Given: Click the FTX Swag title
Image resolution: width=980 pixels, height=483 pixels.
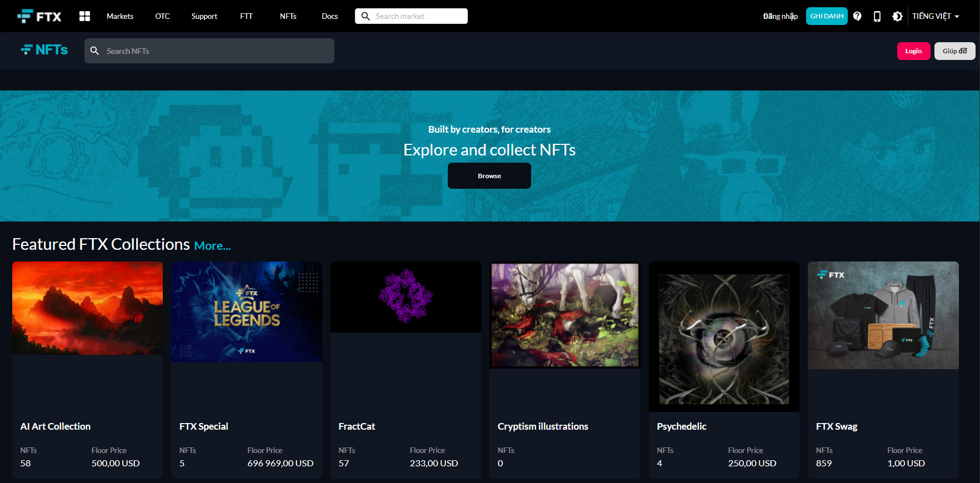Looking at the screenshot, I should 837,426.
